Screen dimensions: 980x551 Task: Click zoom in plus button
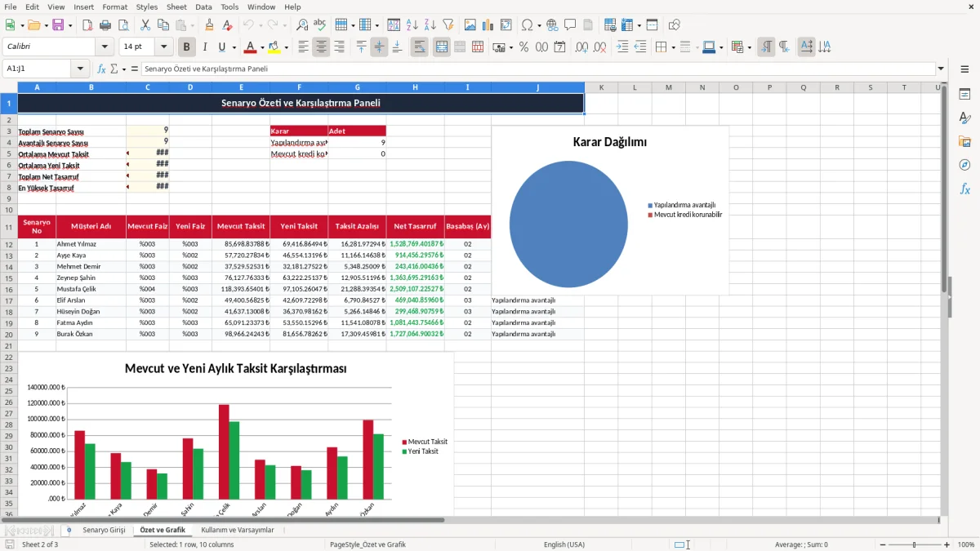tap(947, 544)
